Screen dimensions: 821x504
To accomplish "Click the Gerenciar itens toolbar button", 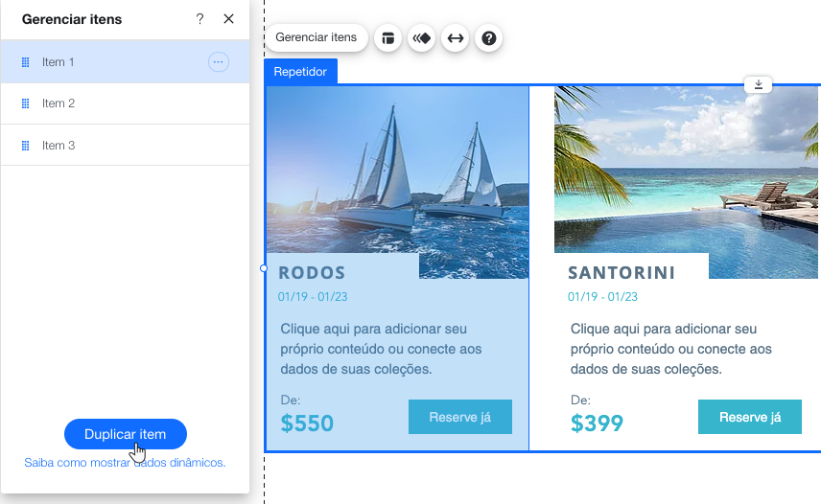I will click(317, 37).
